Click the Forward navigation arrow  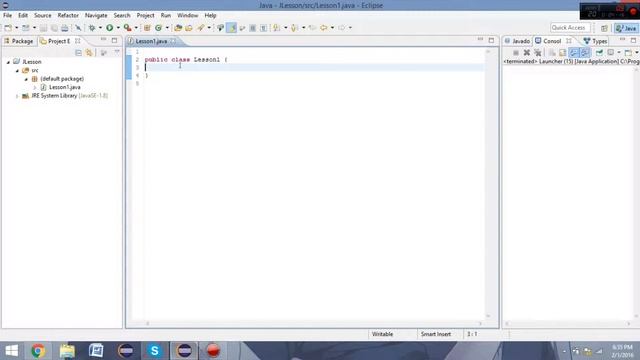(x=342, y=28)
